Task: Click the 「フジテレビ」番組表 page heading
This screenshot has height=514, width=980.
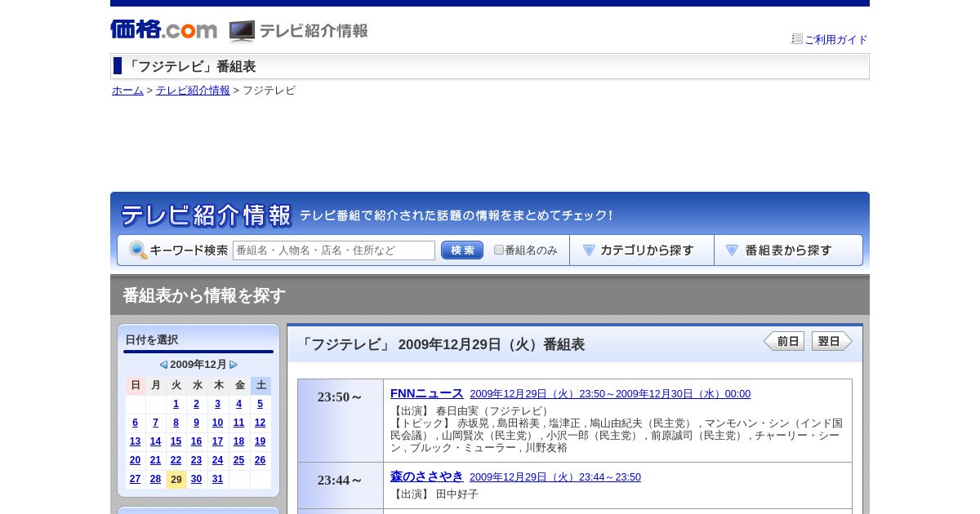Action: 190,66
